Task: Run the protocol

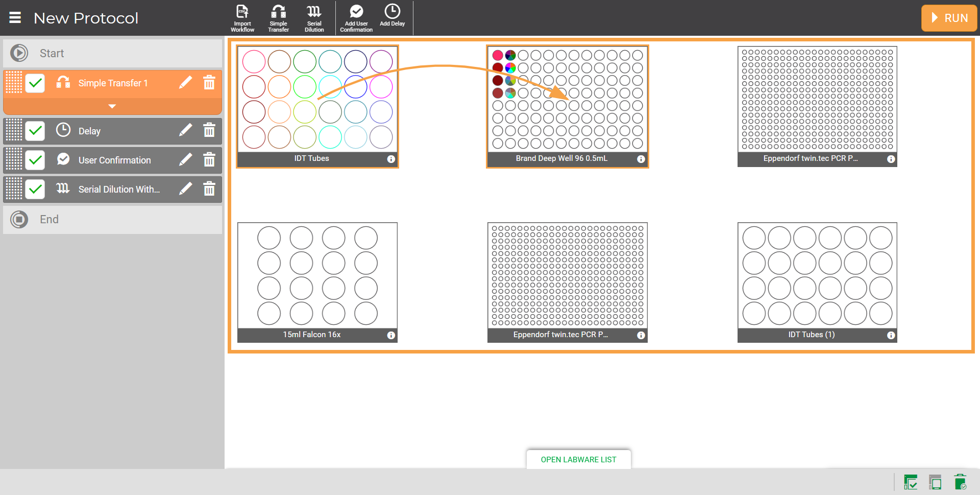Action: click(x=949, y=18)
